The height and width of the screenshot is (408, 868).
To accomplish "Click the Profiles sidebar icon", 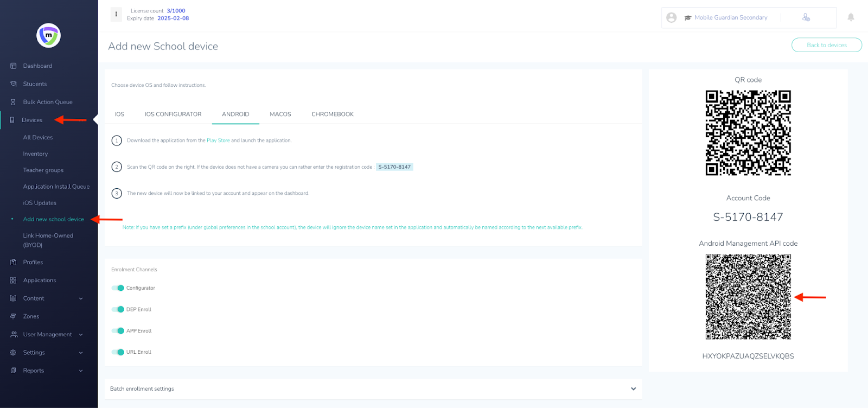I will coord(13,262).
